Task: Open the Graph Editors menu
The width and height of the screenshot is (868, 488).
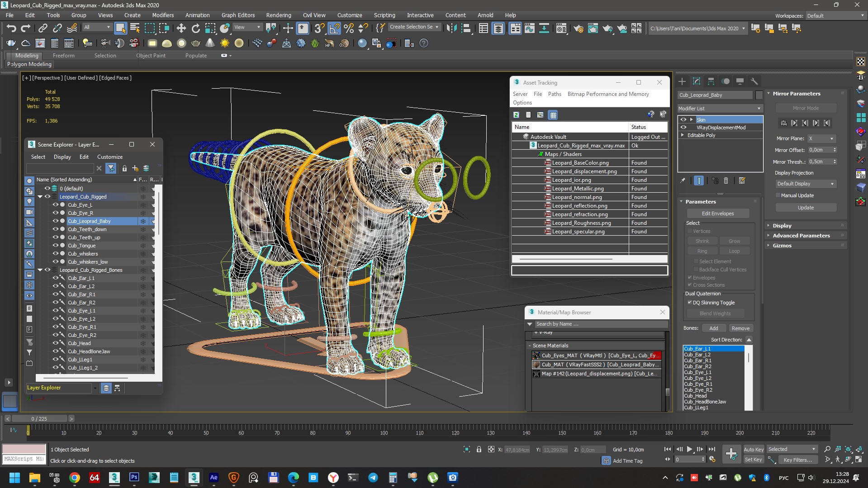Action: click(x=238, y=15)
